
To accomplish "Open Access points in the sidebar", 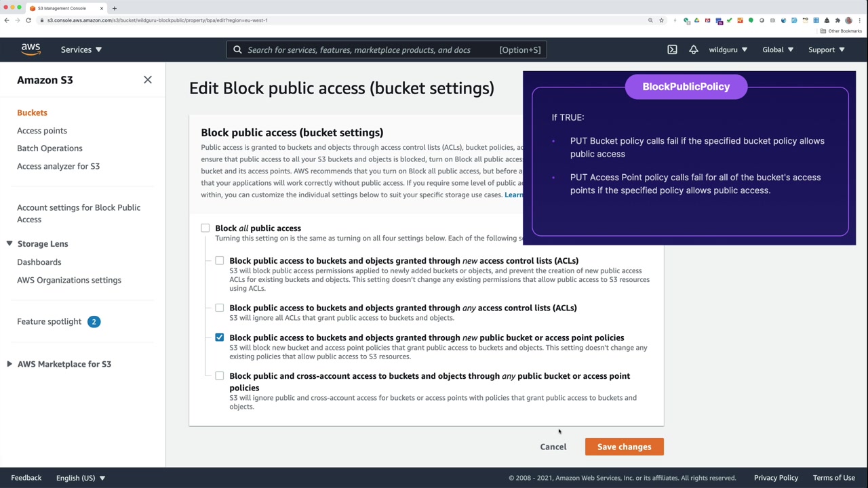I will (x=42, y=130).
